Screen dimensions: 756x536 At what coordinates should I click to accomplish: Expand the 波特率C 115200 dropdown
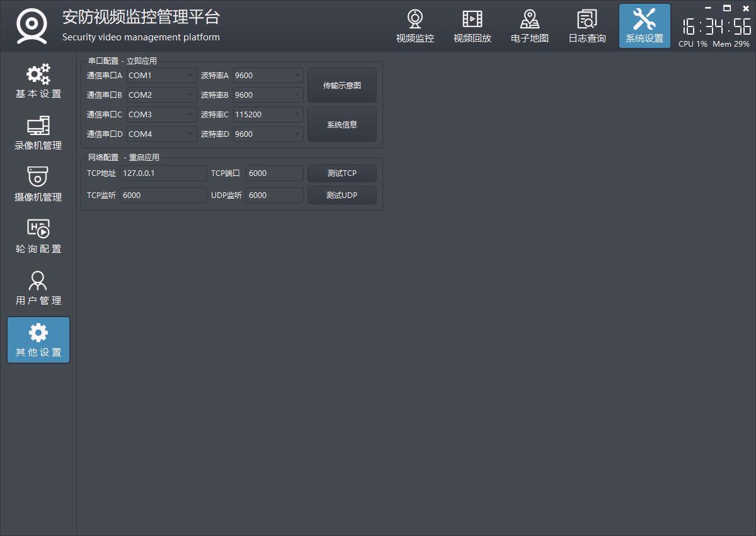[268, 115]
